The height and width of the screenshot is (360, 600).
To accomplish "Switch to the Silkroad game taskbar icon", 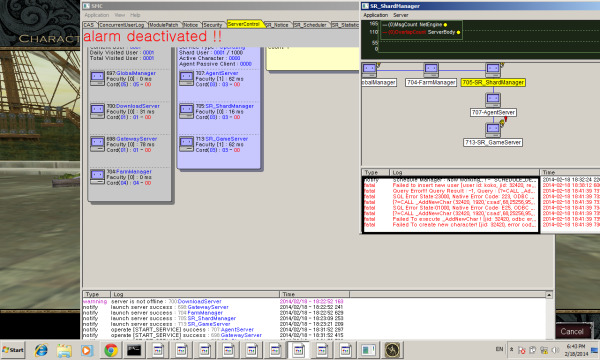I will pyautogui.click(x=392, y=350).
